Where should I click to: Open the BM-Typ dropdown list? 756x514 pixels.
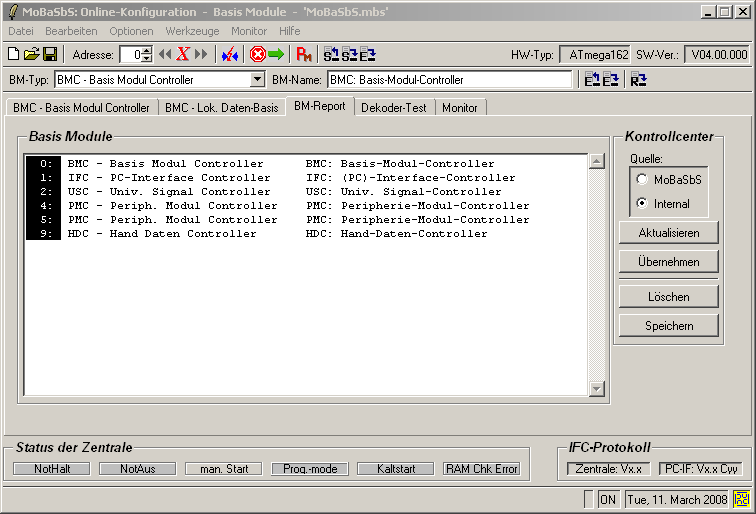(x=257, y=80)
